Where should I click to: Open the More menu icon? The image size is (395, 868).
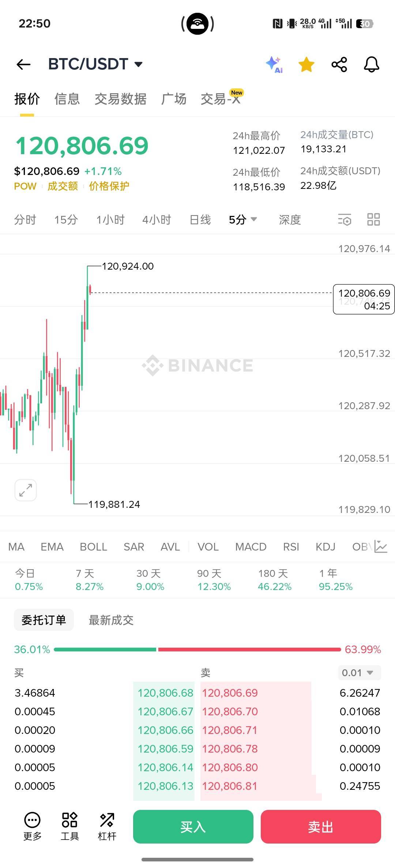(32, 827)
